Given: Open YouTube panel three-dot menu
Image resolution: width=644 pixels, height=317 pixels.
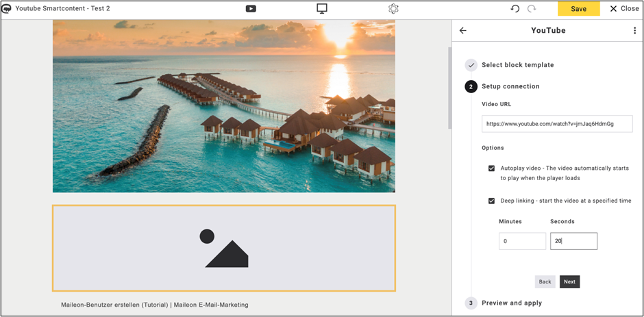Looking at the screenshot, I should [635, 30].
